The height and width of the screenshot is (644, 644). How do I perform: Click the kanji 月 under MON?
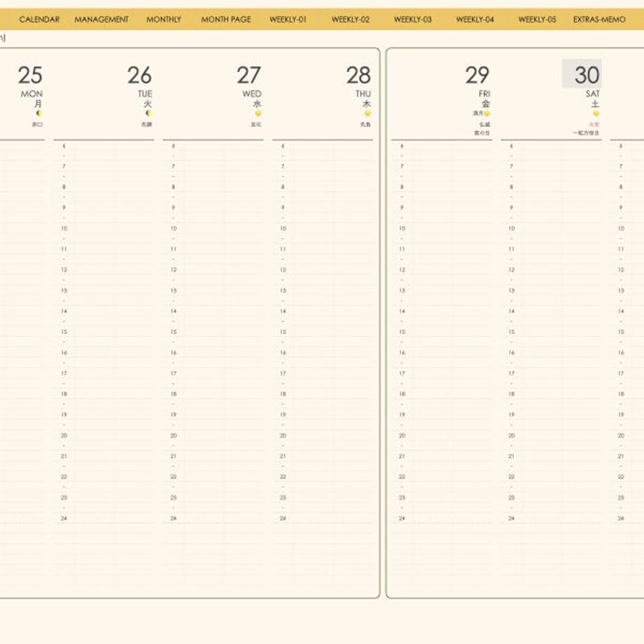(38, 104)
